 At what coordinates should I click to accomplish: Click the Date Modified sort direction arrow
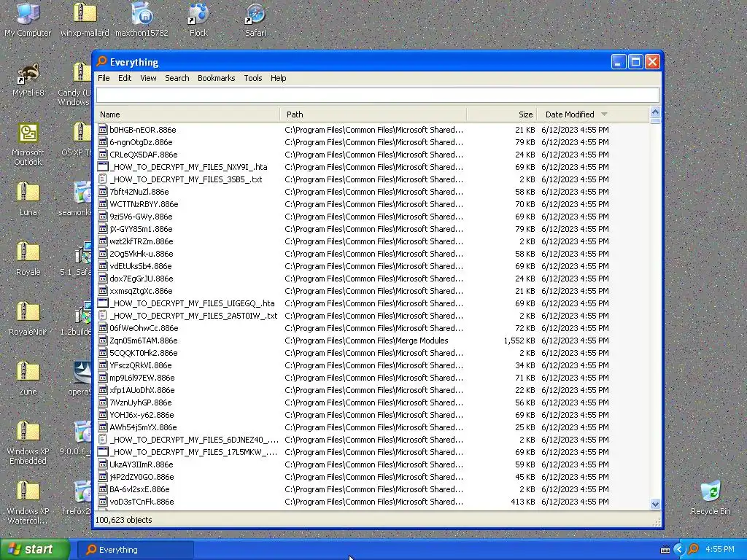tap(604, 114)
